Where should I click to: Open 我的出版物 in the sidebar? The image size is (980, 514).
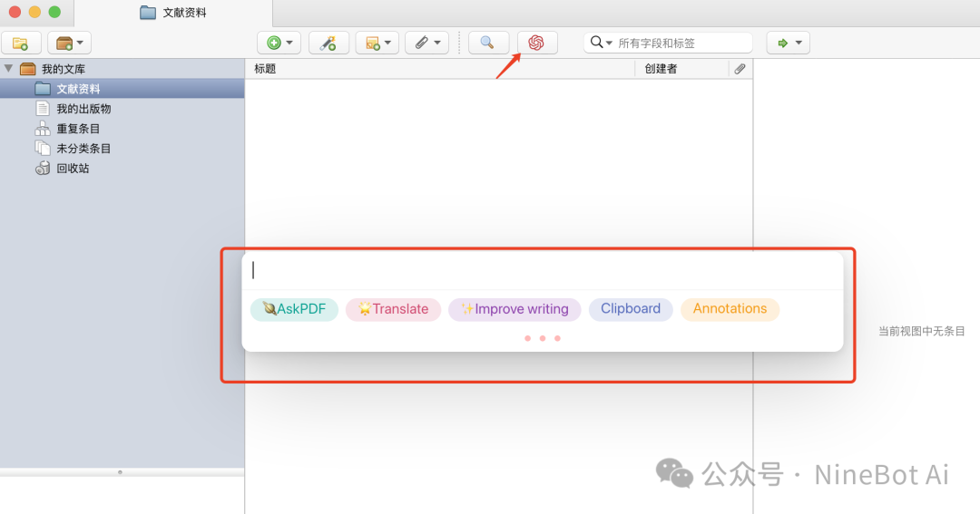tap(83, 109)
